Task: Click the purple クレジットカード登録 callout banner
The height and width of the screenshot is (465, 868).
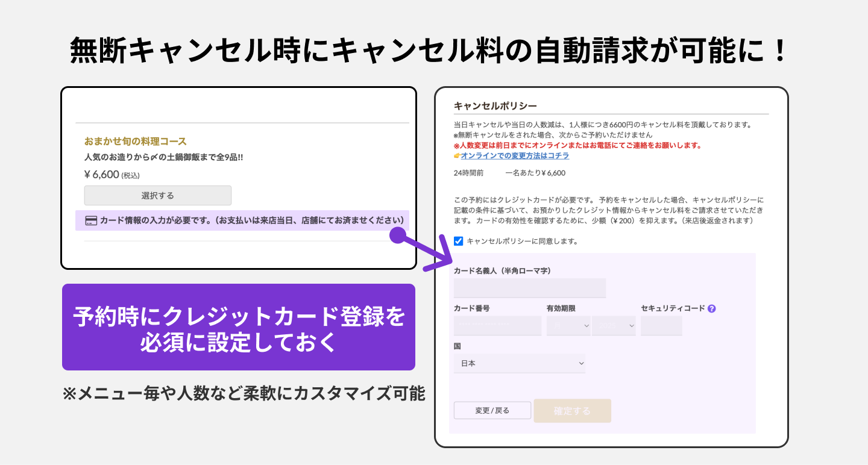Action: [239, 327]
